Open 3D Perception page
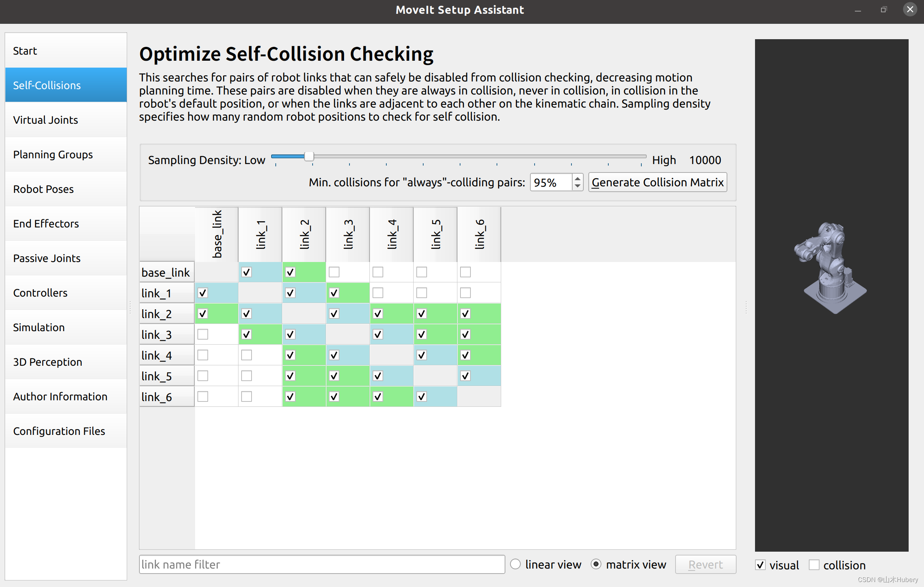Screen dimensions: 924x587 point(66,362)
